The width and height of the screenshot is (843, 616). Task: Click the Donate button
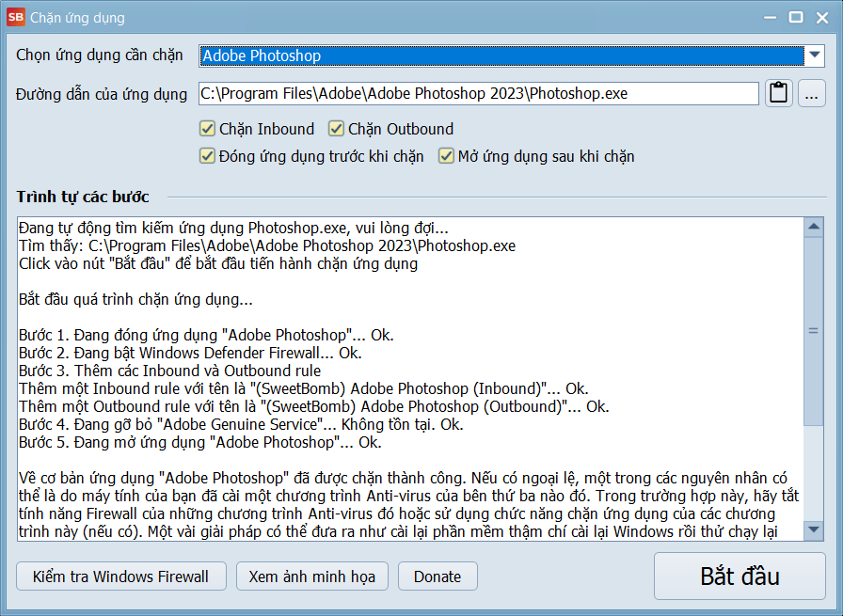click(437, 577)
